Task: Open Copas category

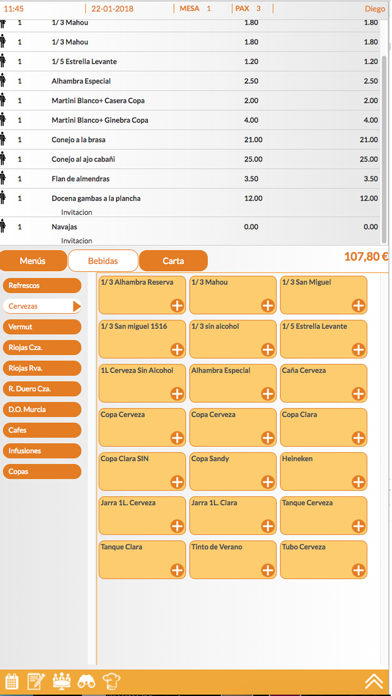Action: 42,471
